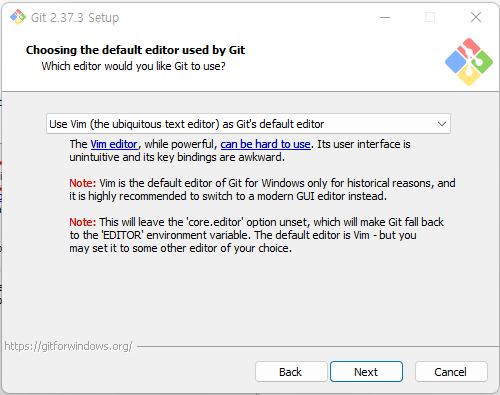Close the Git Setup window

pyautogui.click(x=476, y=17)
